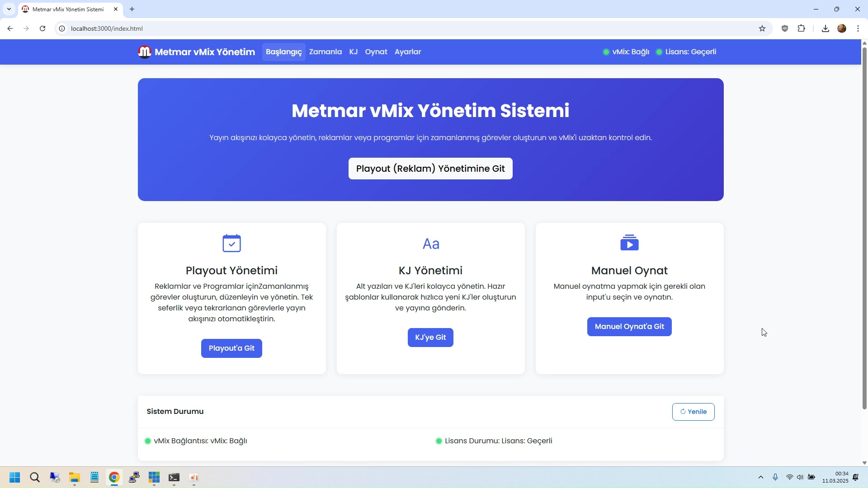868x488 pixels.
Task: Click the Wi-Fi icon in system tray
Action: click(789, 477)
